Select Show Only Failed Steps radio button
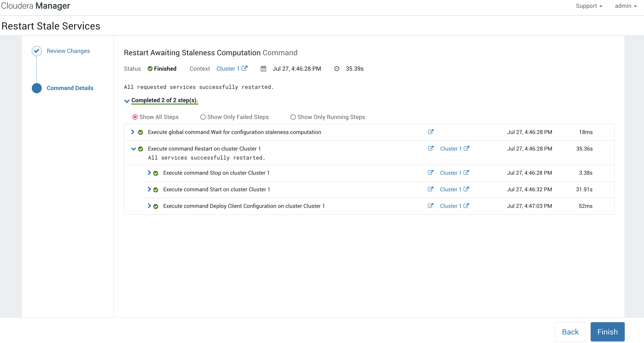The height and width of the screenshot is (343, 644). point(203,117)
